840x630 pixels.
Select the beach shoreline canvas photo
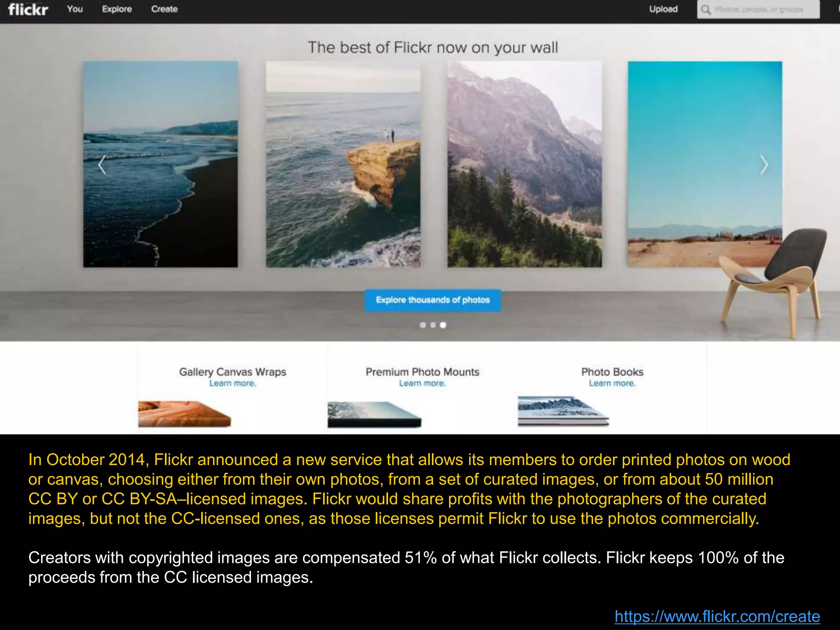pos(160,164)
